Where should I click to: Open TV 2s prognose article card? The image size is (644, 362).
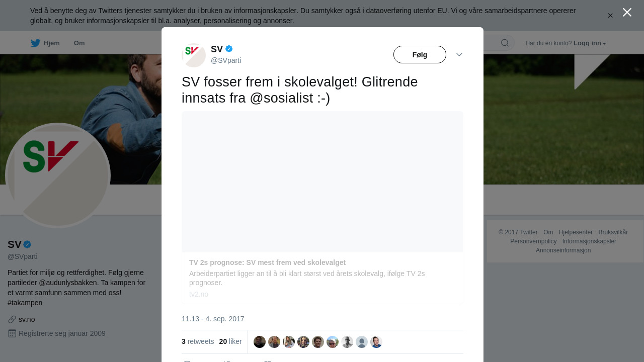coord(323,208)
